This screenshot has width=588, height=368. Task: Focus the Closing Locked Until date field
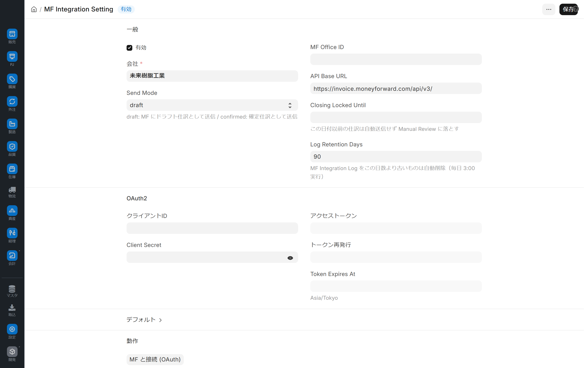tap(396, 117)
